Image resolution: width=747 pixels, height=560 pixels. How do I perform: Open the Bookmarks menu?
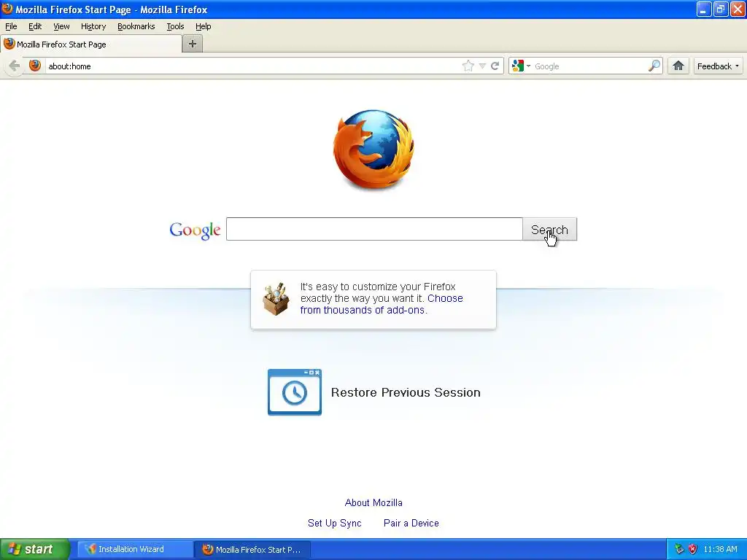pos(136,26)
